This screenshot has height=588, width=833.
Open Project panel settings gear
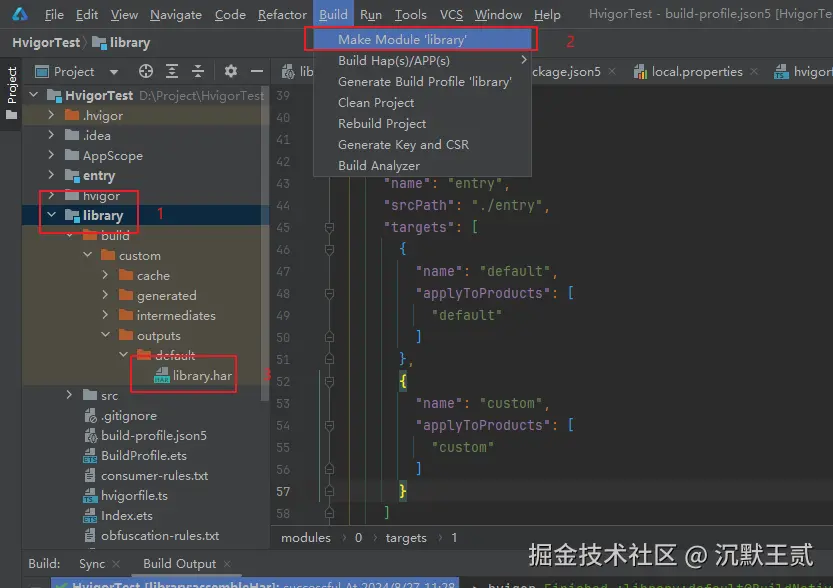coord(231,71)
